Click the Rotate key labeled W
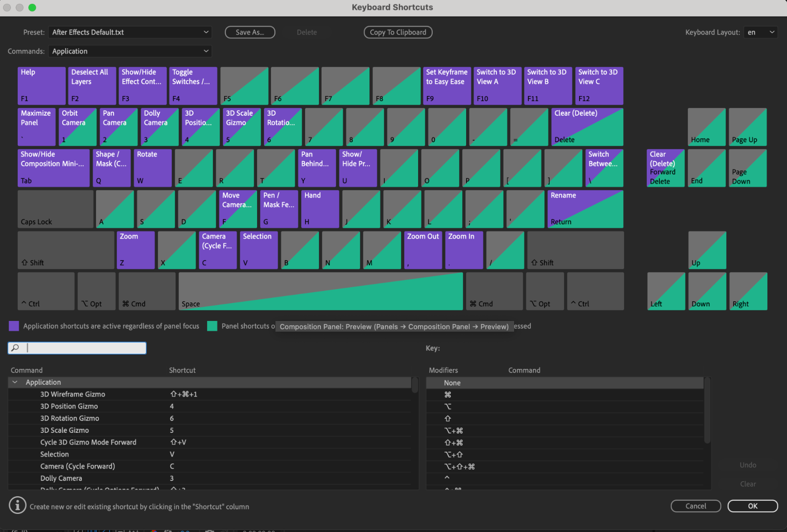 pos(152,168)
